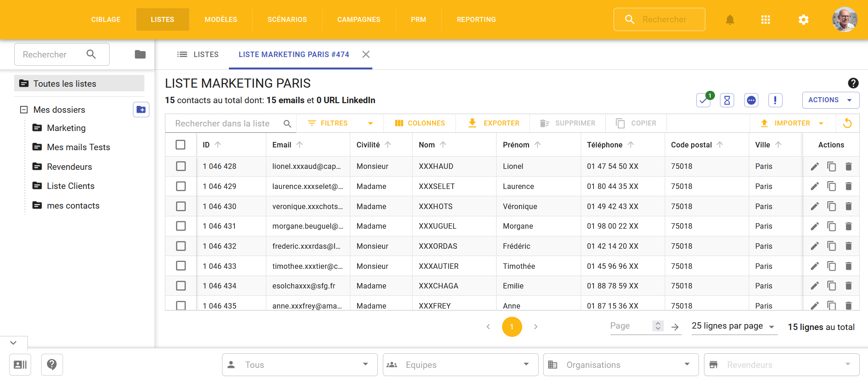Go to previous page arrow
Viewport: 868px width, 377px height.
488,327
